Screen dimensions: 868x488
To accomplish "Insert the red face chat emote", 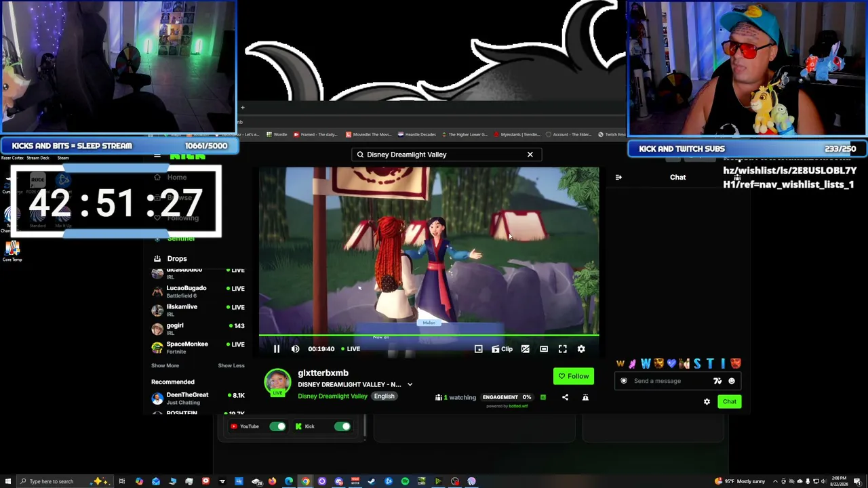I will pos(736,364).
